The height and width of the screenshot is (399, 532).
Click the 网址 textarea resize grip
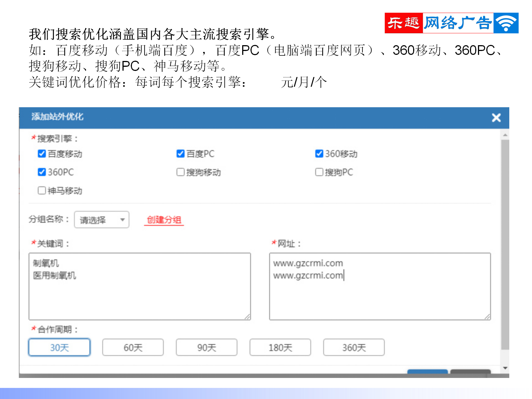pyautogui.click(x=487, y=317)
